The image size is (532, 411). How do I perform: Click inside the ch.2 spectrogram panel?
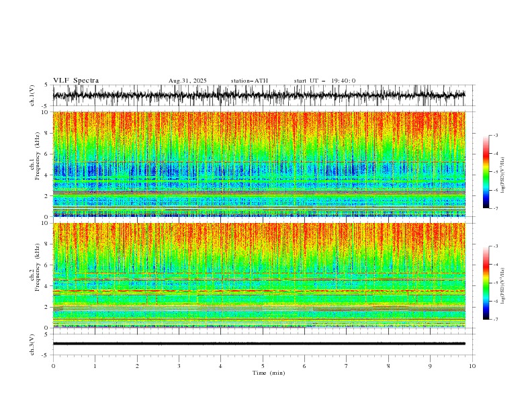(259, 275)
